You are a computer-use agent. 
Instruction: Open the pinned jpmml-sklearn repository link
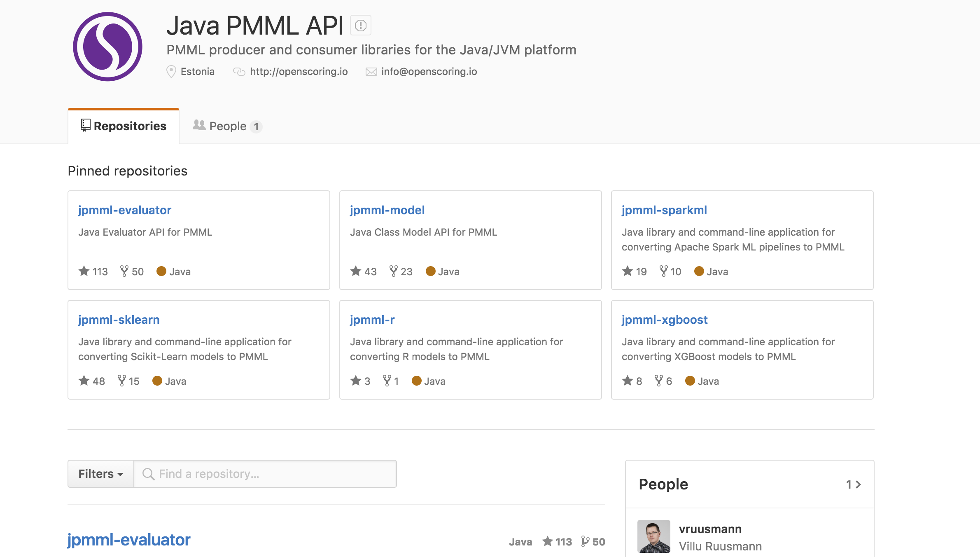(119, 320)
